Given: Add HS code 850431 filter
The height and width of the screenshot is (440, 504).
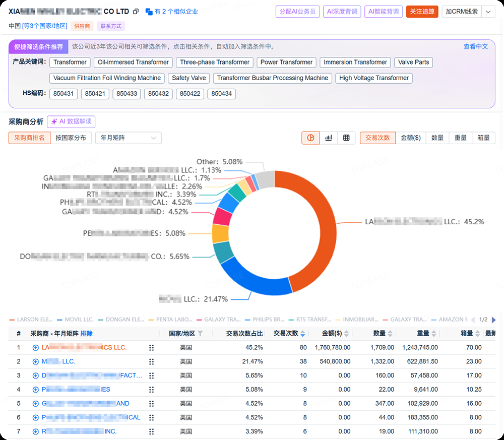Looking at the screenshot, I should pos(64,94).
